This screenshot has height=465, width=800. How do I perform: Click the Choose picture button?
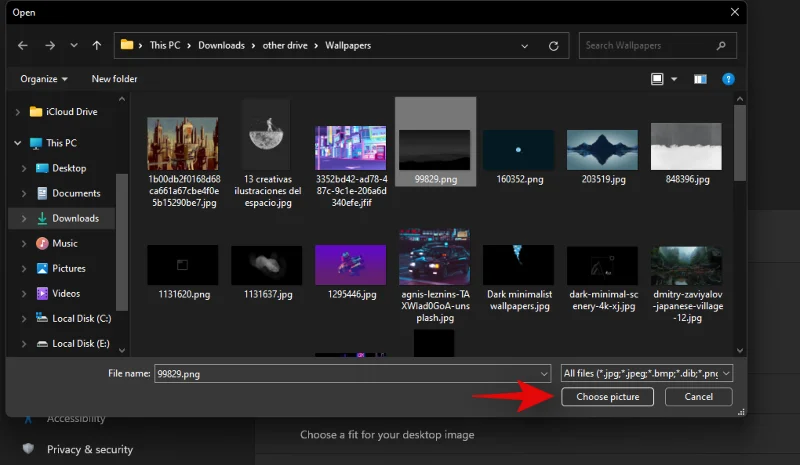(x=607, y=397)
